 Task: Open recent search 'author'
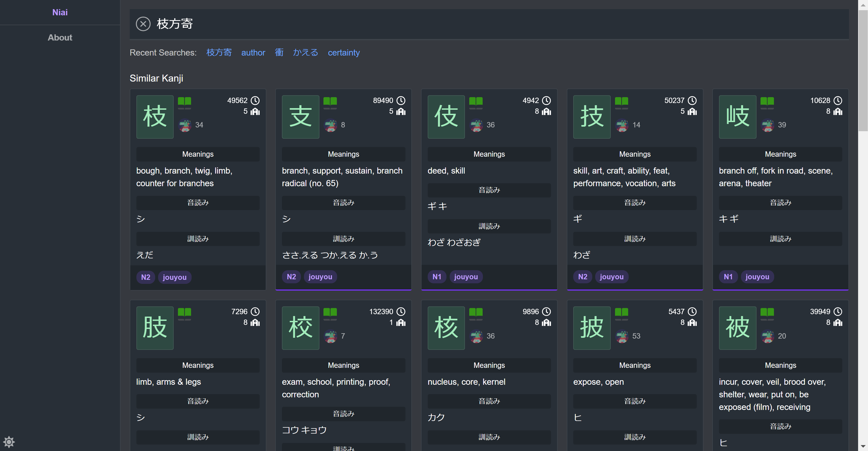click(x=253, y=53)
